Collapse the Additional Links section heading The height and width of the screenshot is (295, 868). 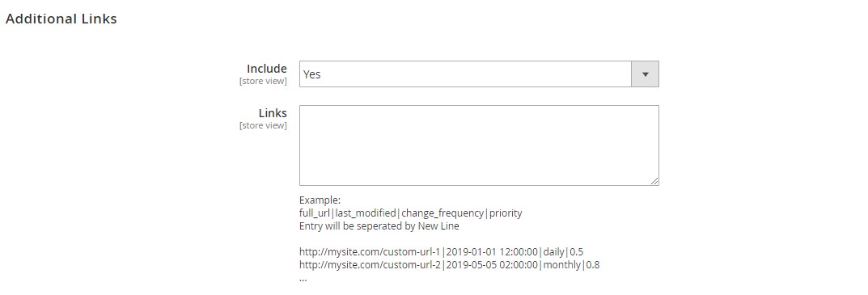tap(61, 19)
